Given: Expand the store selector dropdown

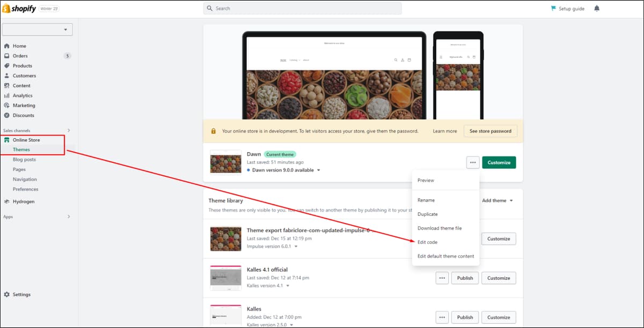Looking at the screenshot, I should click(37, 29).
